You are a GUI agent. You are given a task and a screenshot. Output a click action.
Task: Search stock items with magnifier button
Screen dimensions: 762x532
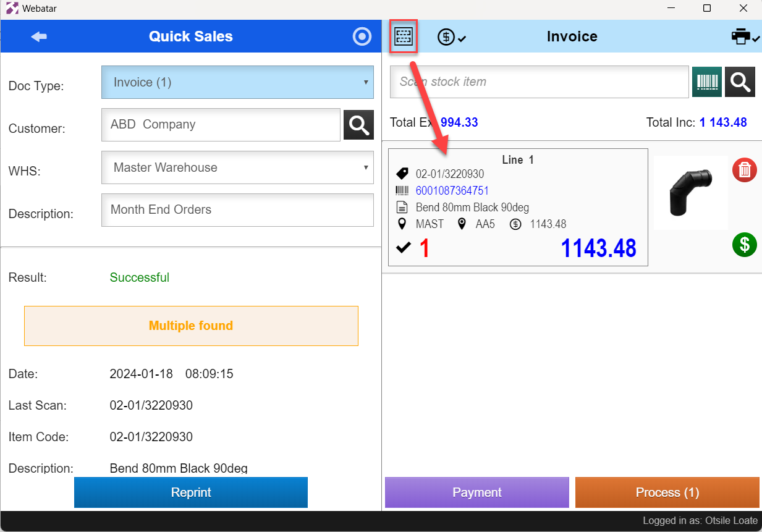tap(740, 82)
